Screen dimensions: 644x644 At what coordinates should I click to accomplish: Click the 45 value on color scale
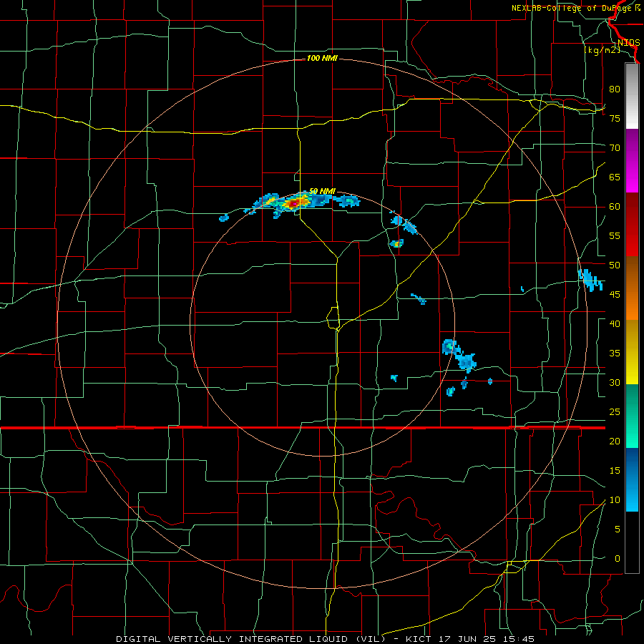pyautogui.click(x=615, y=295)
